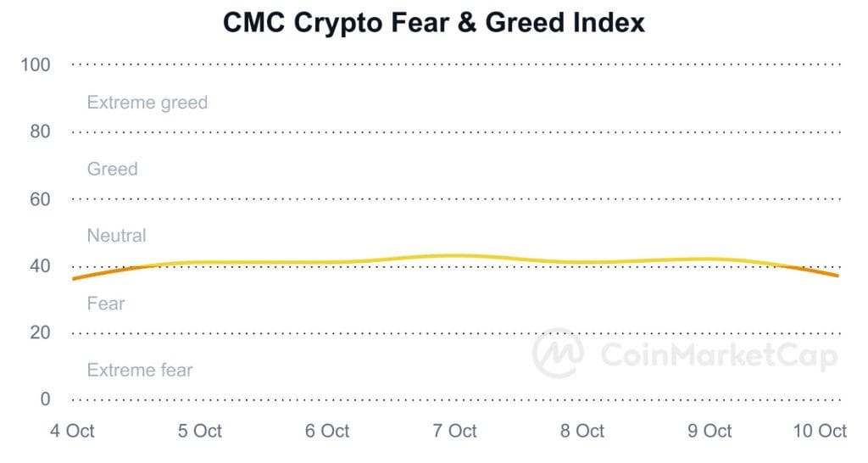The height and width of the screenshot is (463, 868).
Task: Click the 60 value on the y-axis
Action: pos(40,199)
